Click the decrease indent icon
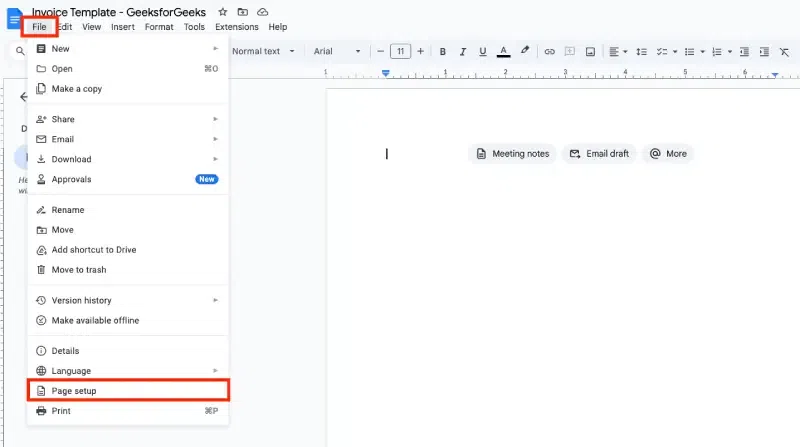 744,52
